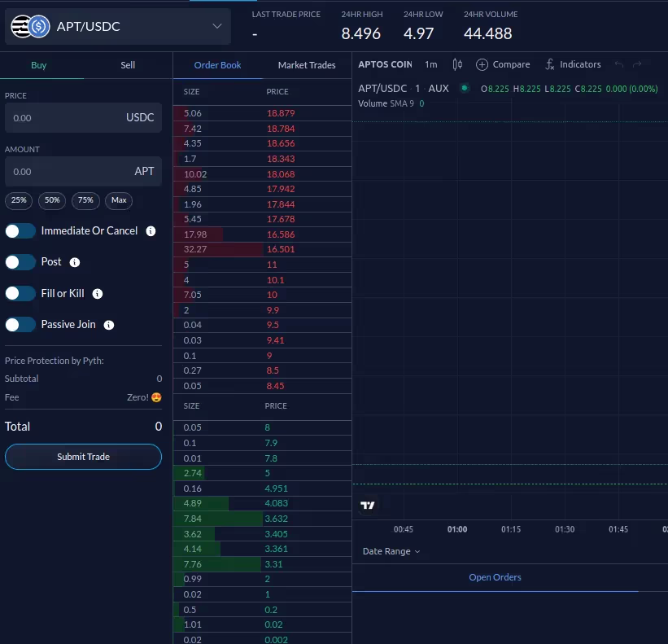Enable Immediate Or Cancel switch
Image resolution: width=668 pixels, height=644 pixels.
pyautogui.click(x=20, y=231)
